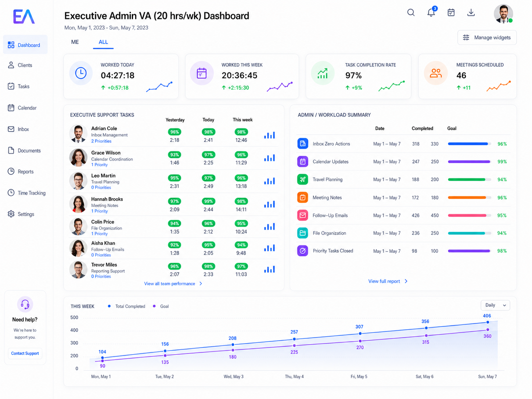The width and height of the screenshot is (532, 399).
Task: Click the 04:27:18 worked today value
Action: click(118, 75)
